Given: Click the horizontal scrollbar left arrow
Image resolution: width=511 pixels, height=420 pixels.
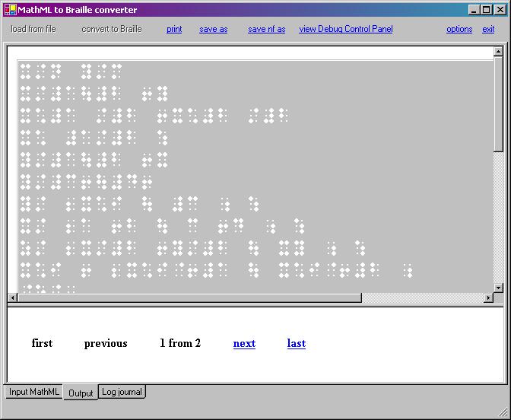Looking at the screenshot, I should (x=12, y=297).
